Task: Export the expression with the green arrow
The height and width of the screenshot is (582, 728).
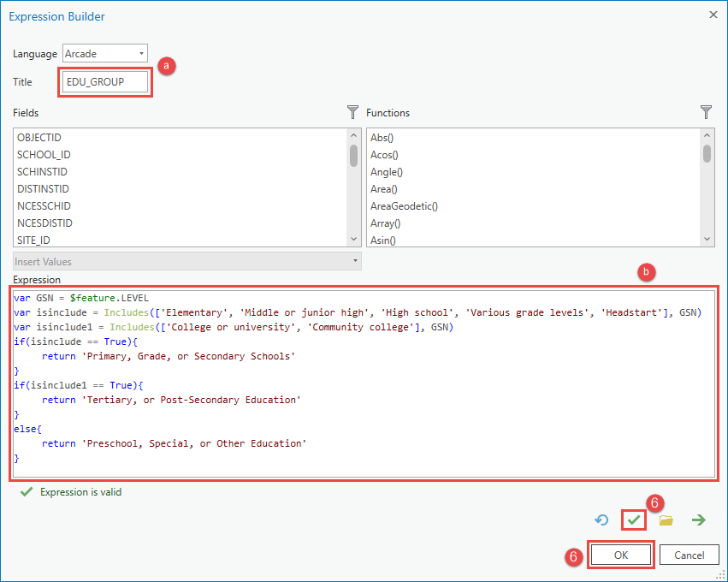Action: point(698,520)
